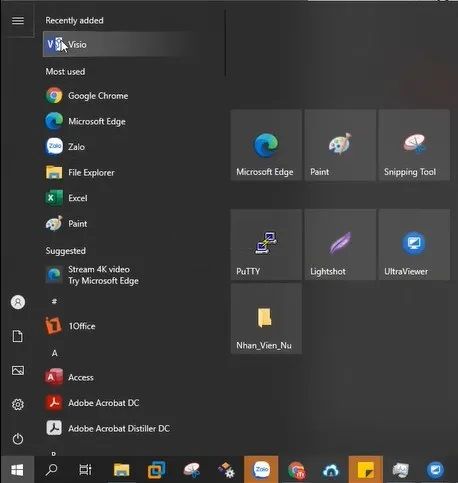Open the VirtualBox-style cube taskbar icon
The image size is (458, 483).
pyautogui.click(x=156, y=470)
